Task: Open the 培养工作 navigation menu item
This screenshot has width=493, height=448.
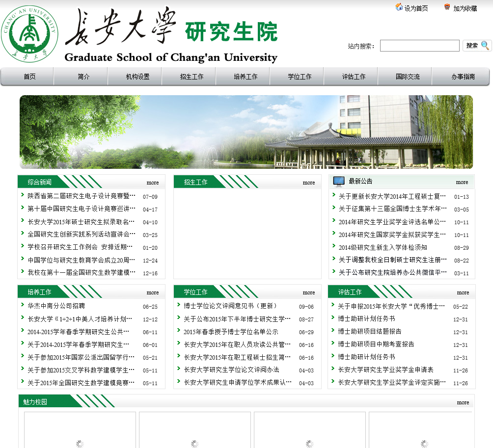Action: (x=246, y=77)
